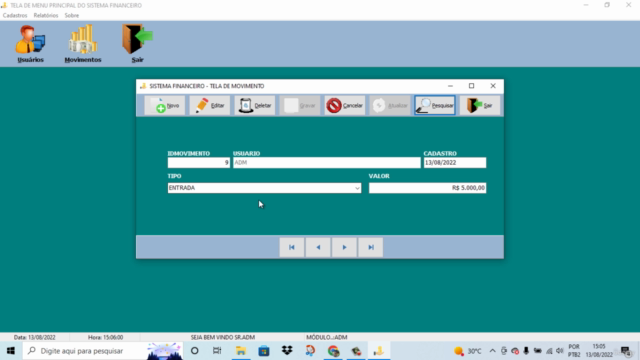Image resolution: width=640 pixels, height=360 pixels.
Task: Open the Sobre menu
Action: [72, 16]
